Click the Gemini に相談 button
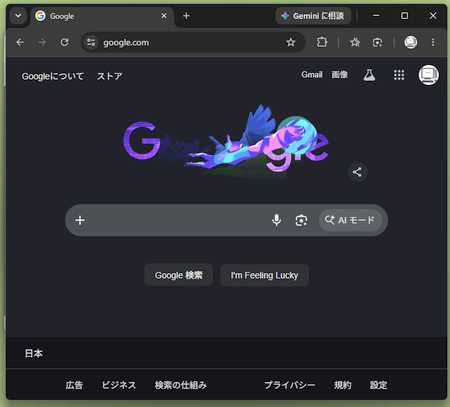 (313, 16)
